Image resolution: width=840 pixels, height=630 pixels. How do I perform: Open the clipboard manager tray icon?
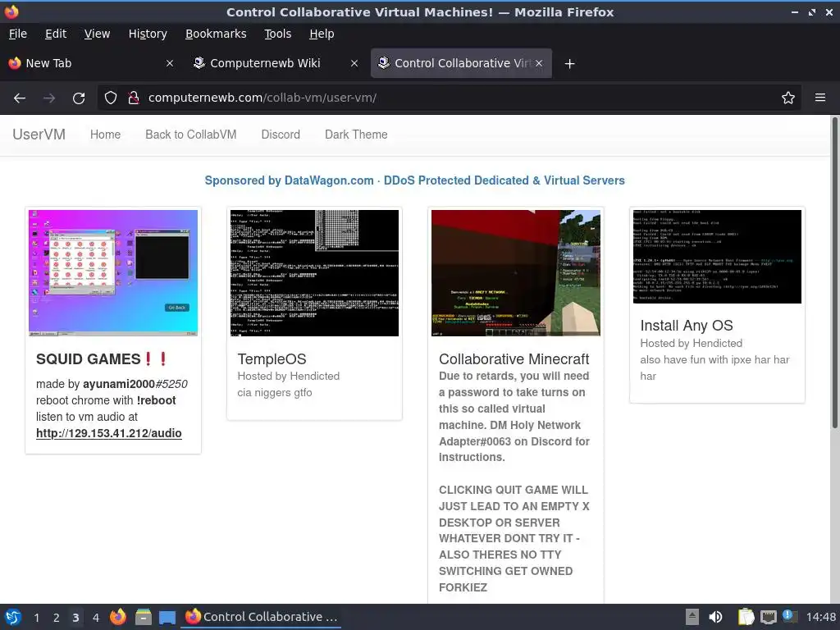[x=745, y=617]
